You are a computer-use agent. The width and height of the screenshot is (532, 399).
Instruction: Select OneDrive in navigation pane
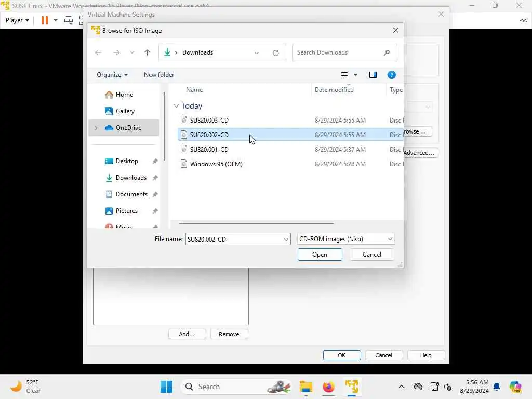(124, 128)
